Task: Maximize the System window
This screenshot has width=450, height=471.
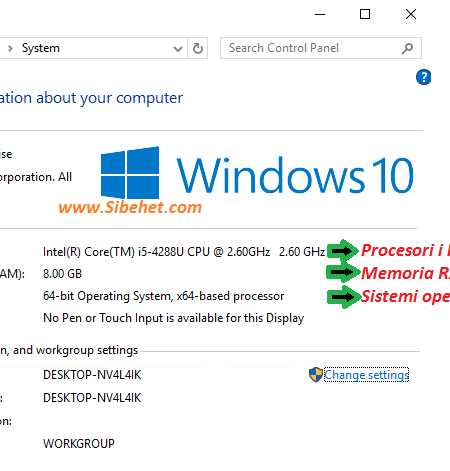Action: (x=365, y=14)
